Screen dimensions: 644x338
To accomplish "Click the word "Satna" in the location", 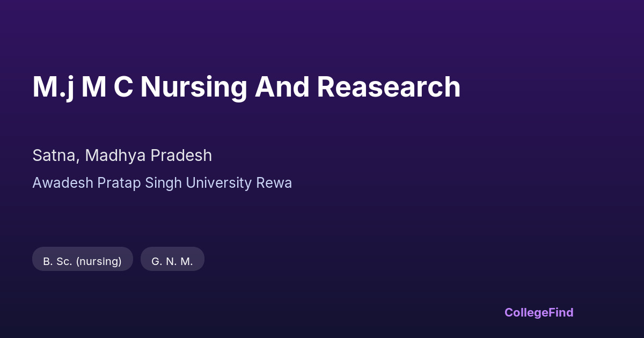I will coord(55,156).
